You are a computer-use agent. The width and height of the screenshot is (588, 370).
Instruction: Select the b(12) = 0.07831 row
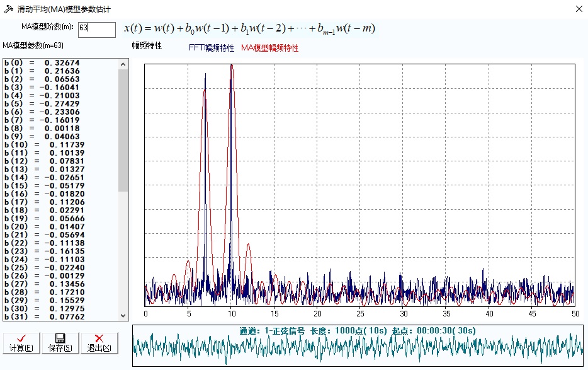coord(60,161)
